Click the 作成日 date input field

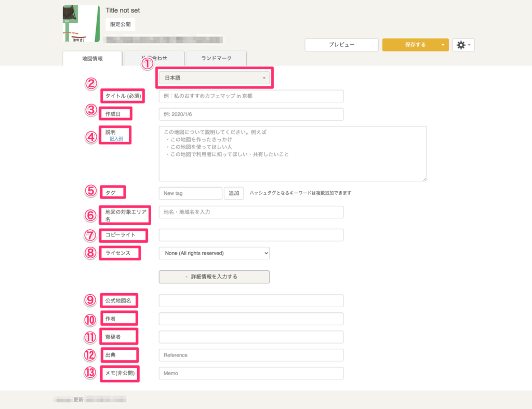click(x=251, y=114)
